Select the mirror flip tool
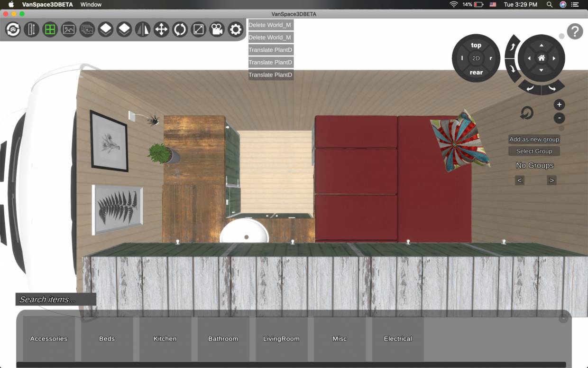Image resolution: width=588 pixels, height=368 pixels. pyautogui.click(x=143, y=29)
